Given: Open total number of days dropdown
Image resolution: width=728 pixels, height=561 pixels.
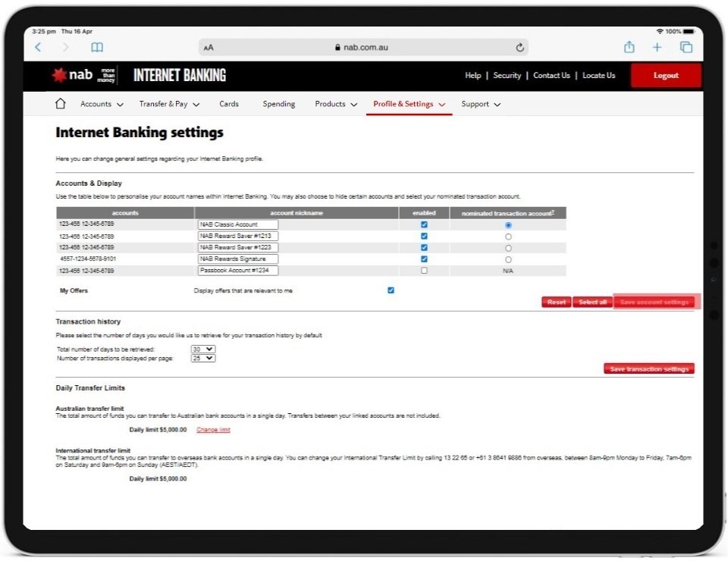Looking at the screenshot, I should 203,349.
